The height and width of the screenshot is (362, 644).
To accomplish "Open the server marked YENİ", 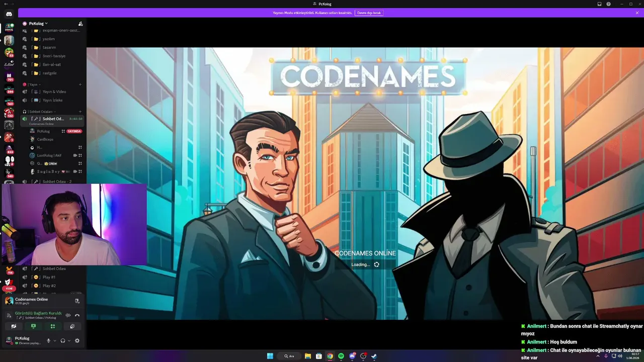I will click(x=9, y=284).
